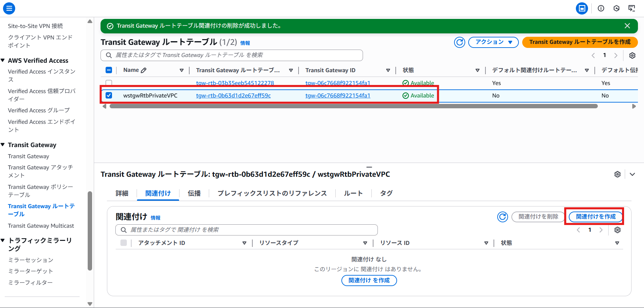Edit the Name column pencil icon
The width and height of the screenshot is (644, 308).
click(144, 70)
